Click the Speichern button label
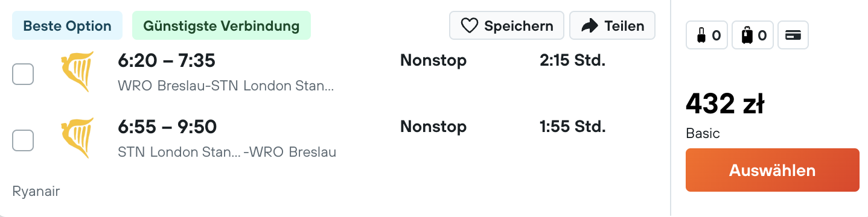Image resolution: width=868 pixels, height=217 pixels. pyautogui.click(x=519, y=26)
